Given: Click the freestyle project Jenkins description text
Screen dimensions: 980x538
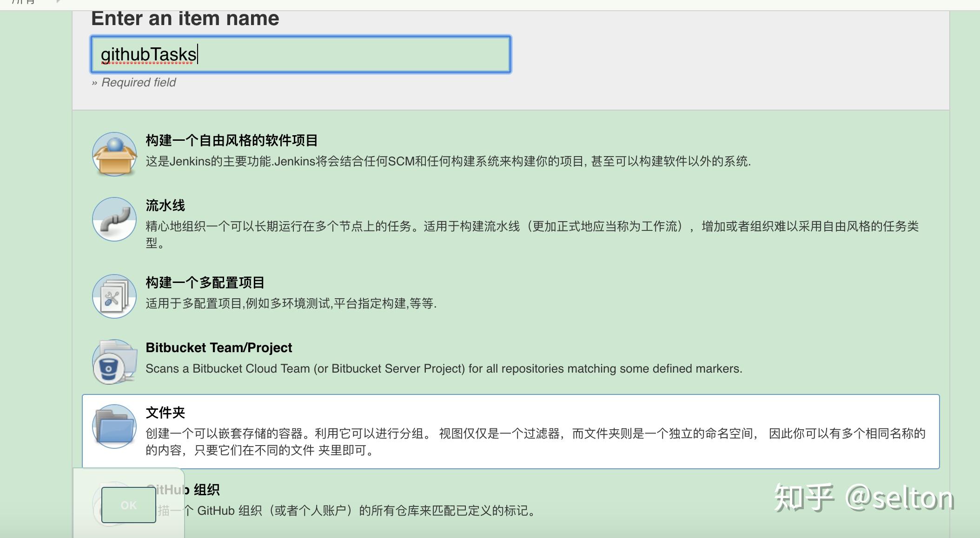Looking at the screenshot, I should (448, 162).
